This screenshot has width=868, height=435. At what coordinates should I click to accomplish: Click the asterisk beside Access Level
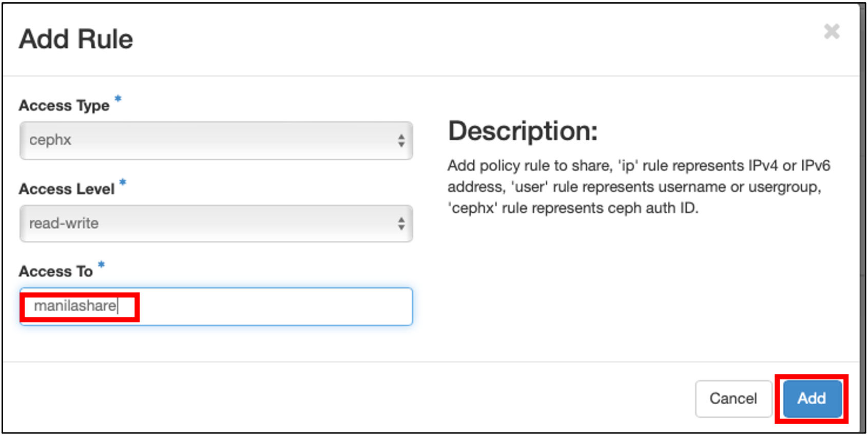[123, 182]
